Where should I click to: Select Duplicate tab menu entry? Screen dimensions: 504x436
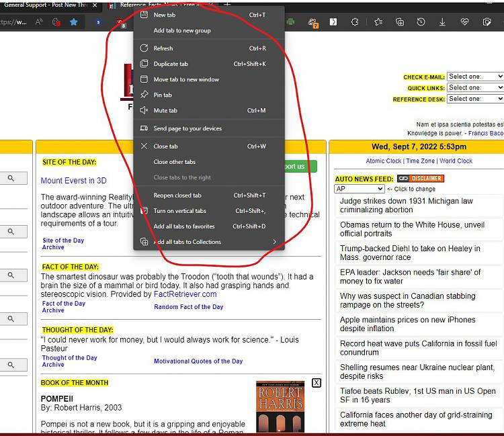(209, 64)
